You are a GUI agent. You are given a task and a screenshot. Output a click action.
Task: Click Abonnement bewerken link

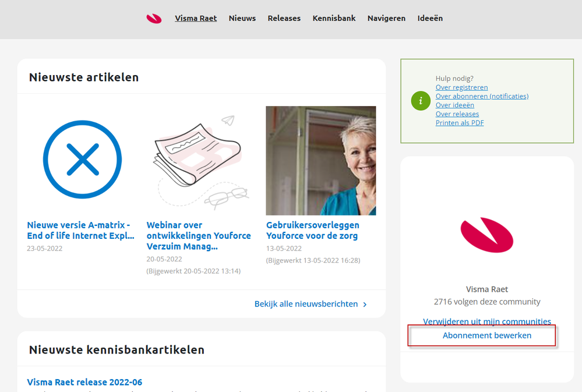pyautogui.click(x=486, y=336)
